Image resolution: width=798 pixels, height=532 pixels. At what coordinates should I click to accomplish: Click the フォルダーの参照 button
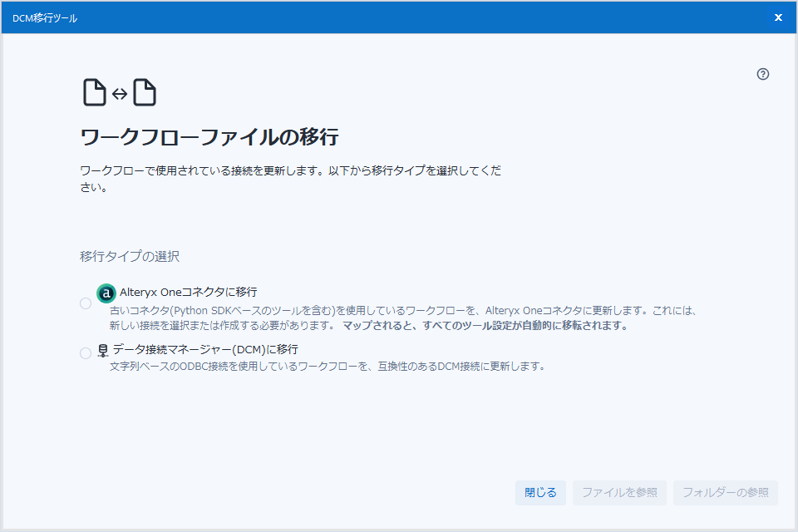tap(726, 492)
